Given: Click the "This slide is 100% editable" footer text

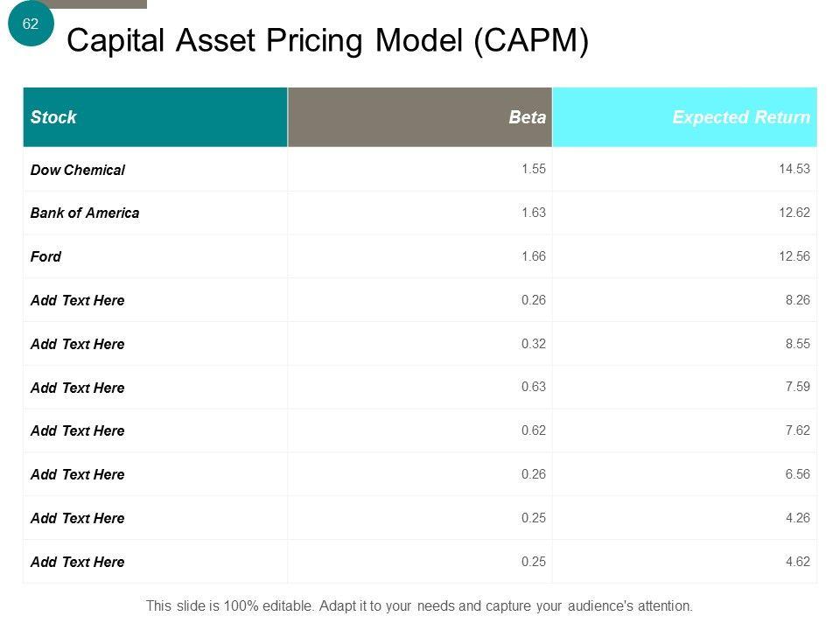Looking at the screenshot, I should [x=419, y=605].
